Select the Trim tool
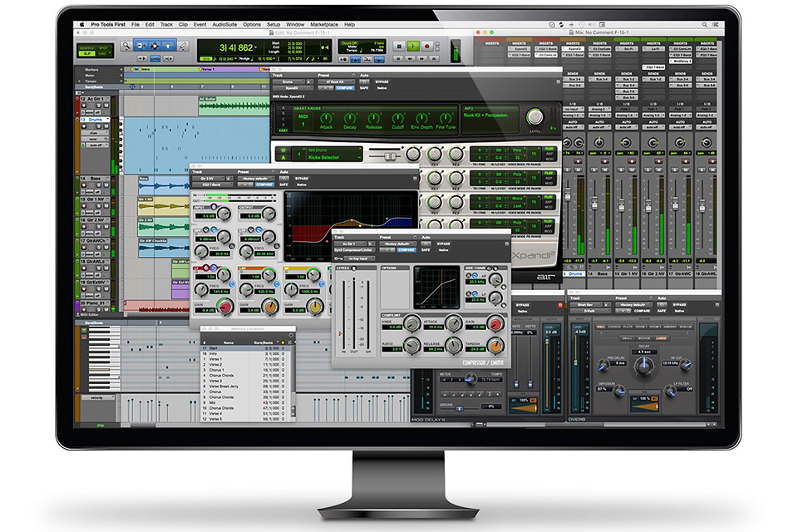This screenshot has height=532, width=798. click(140, 47)
